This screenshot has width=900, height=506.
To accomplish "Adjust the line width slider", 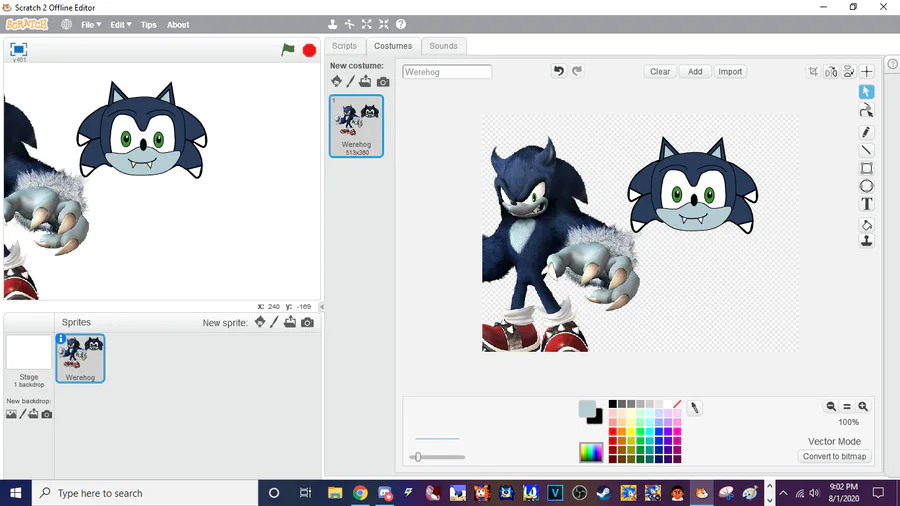I will pyautogui.click(x=437, y=457).
